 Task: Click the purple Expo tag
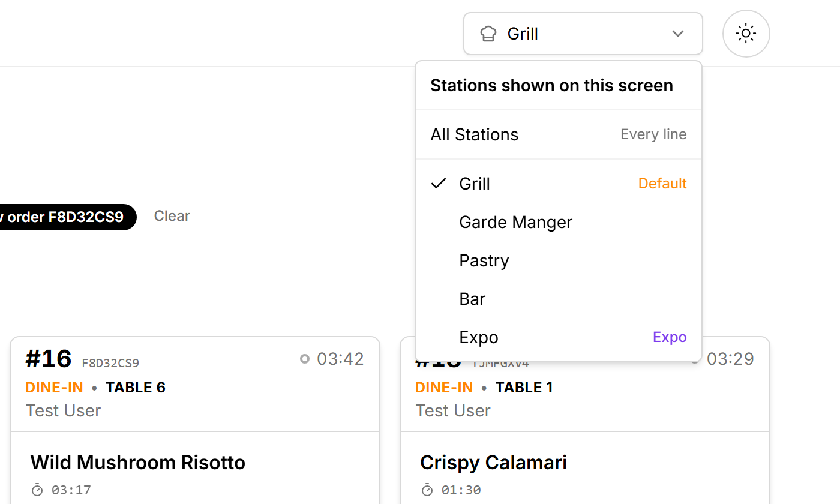[x=670, y=337]
